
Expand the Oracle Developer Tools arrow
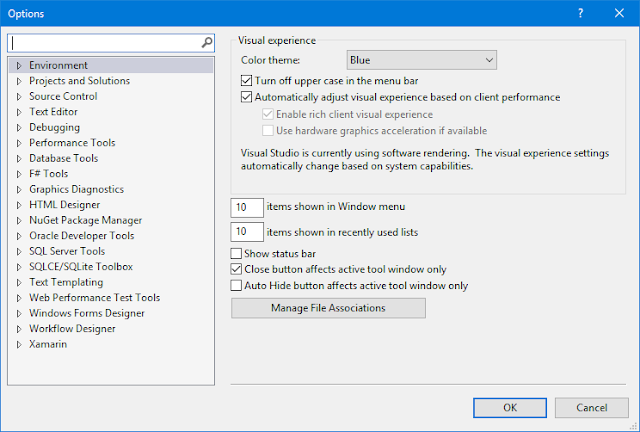tap(19, 236)
